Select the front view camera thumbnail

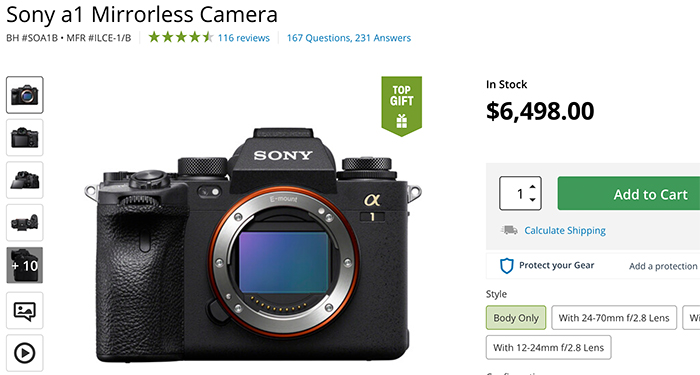point(25,95)
